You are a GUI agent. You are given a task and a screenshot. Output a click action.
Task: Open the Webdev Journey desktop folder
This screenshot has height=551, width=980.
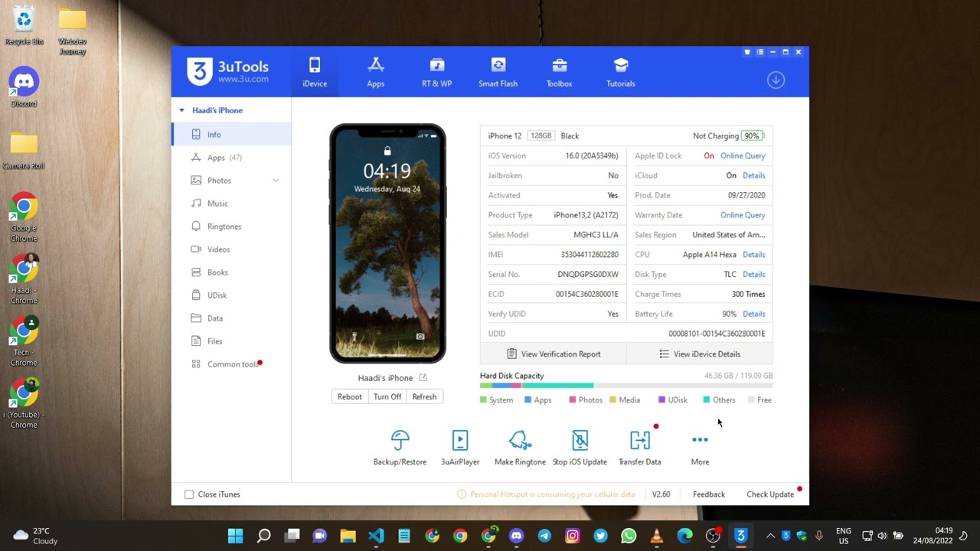click(72, 31)
